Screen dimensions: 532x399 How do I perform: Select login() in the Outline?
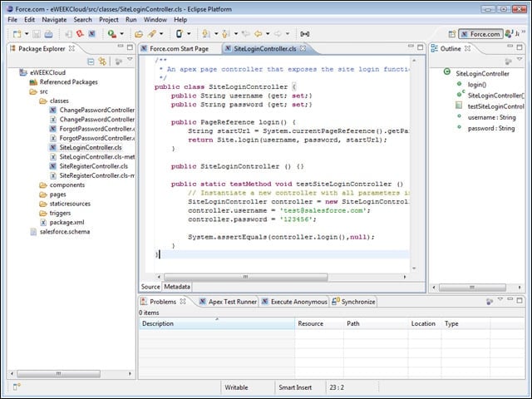click(476, 85)
